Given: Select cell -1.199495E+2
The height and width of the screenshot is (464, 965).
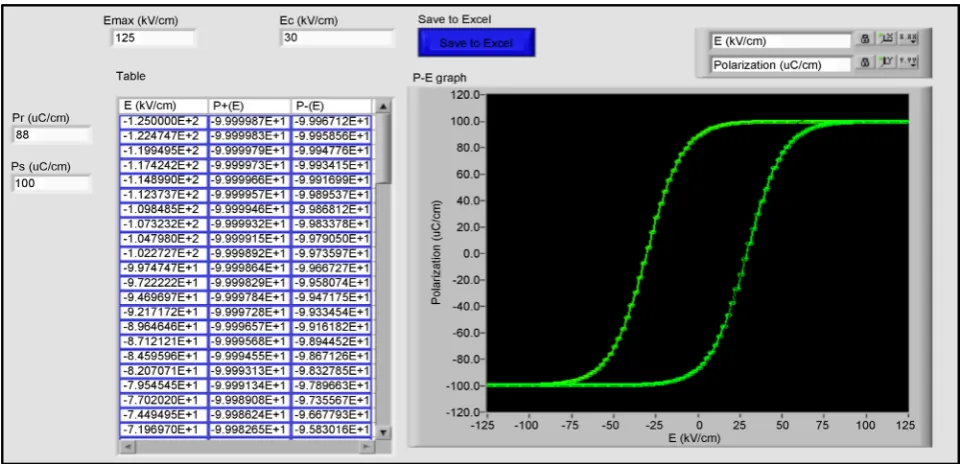Looking at the screenshot, I should (163, 150).
